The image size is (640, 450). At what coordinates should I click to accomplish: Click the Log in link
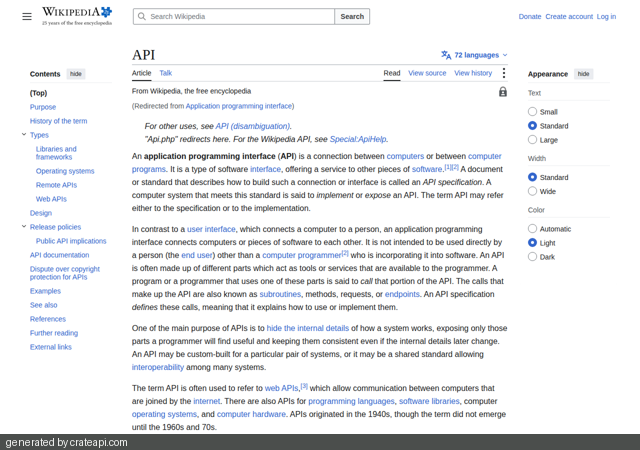click(607, 16)
